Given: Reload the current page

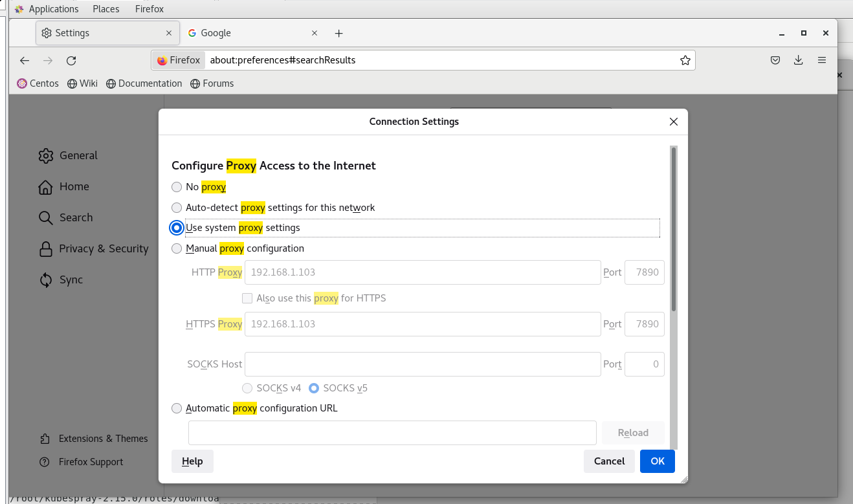Looking at the screenshot, I should click(71, 60).
